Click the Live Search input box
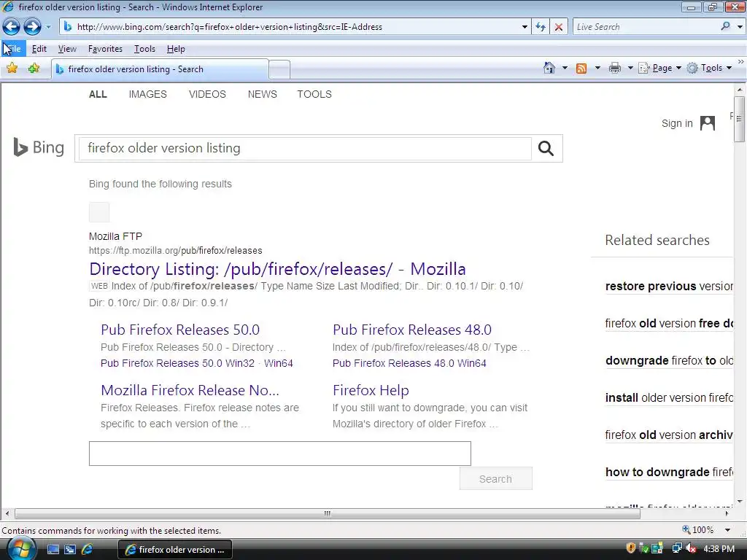747x560 pixels. [x=645, y=27]
